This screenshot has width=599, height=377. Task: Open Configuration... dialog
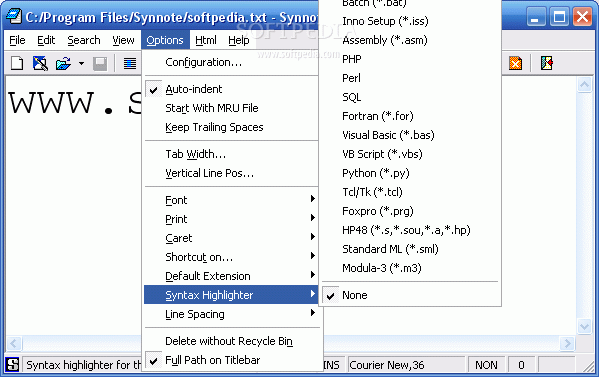[x=232, y=62]
